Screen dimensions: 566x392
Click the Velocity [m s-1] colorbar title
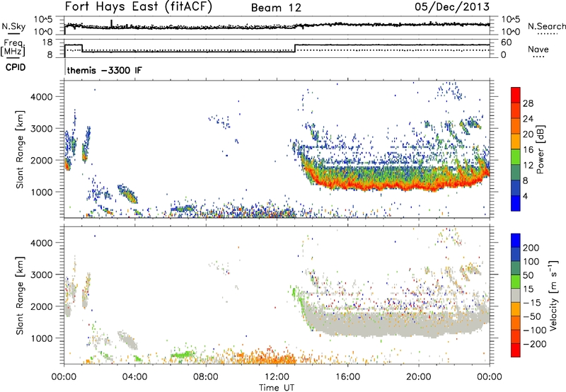(553, 295)
